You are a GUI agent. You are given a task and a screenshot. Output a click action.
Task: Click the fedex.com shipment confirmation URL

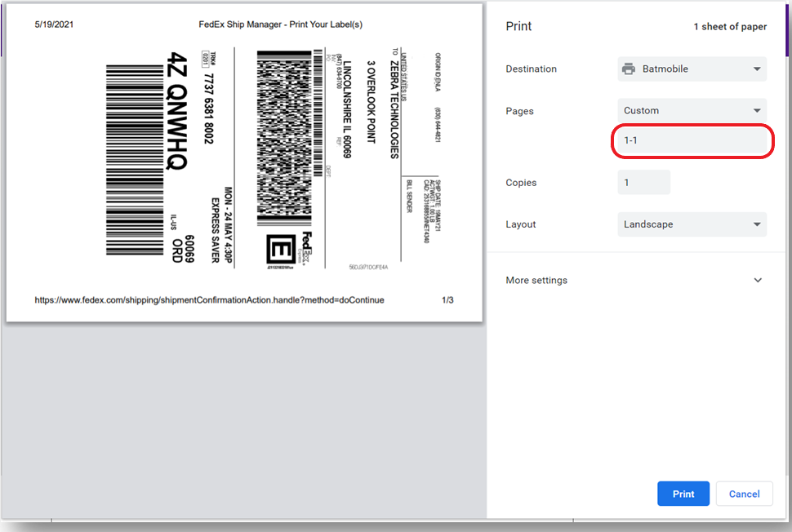208,299
